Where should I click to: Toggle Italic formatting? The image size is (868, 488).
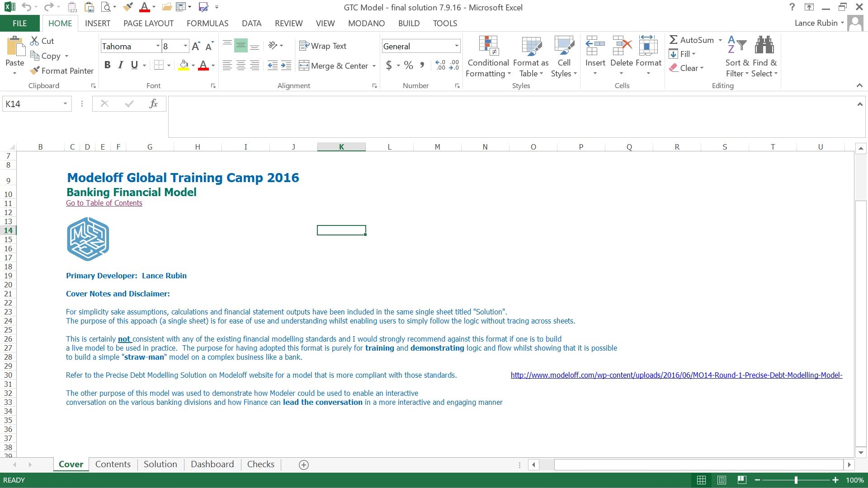[x=121, y=65]
